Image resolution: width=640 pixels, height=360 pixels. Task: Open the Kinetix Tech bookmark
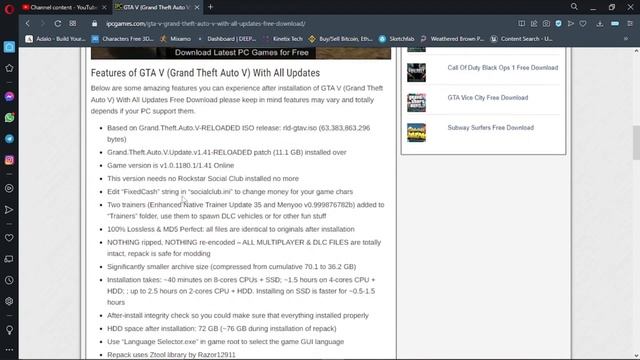pos(283,39)
